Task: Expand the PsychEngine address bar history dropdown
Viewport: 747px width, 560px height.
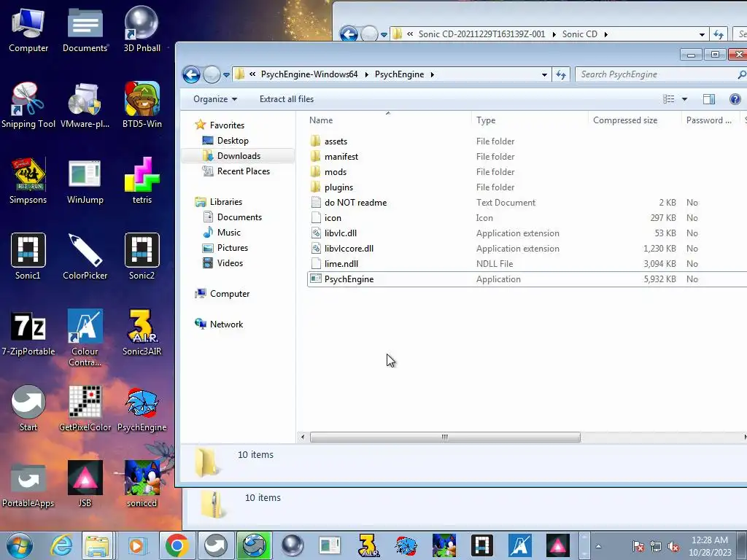Action: 544,75
